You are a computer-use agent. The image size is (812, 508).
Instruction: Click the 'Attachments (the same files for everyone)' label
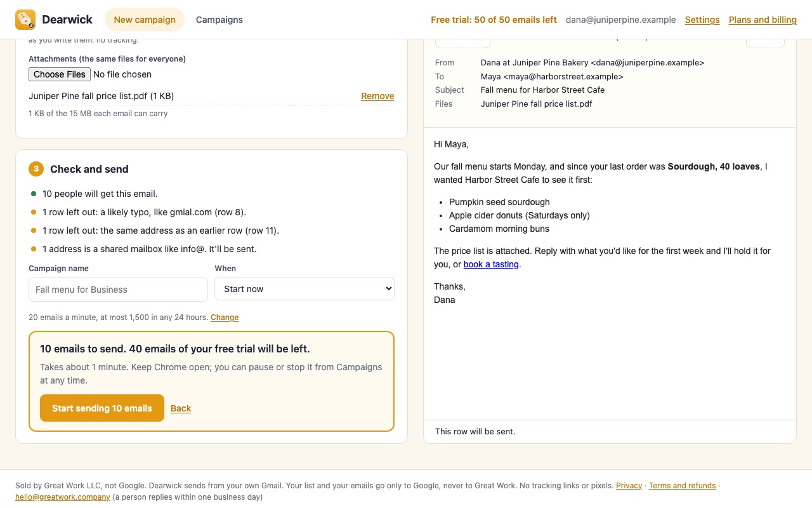(107, 59)
